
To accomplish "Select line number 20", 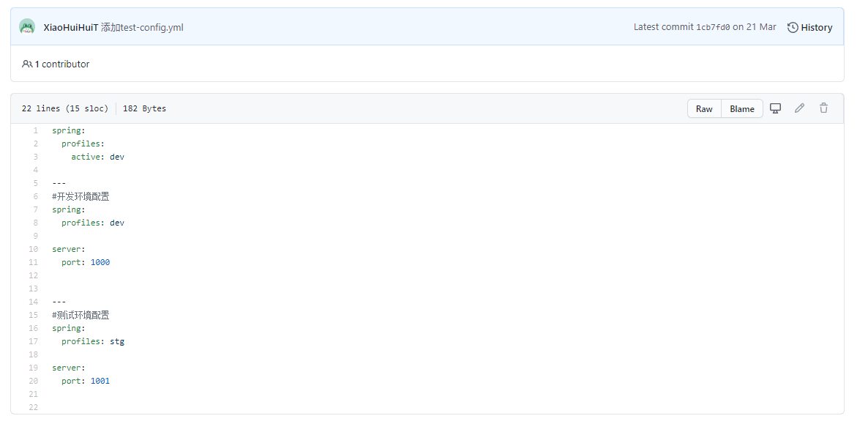I will point(33,381).
